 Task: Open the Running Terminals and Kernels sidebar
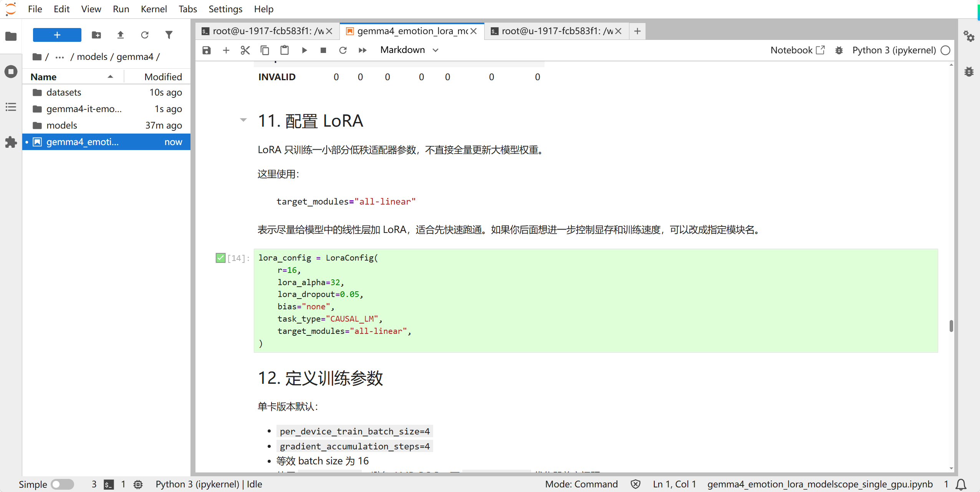(x=11, y=71)
